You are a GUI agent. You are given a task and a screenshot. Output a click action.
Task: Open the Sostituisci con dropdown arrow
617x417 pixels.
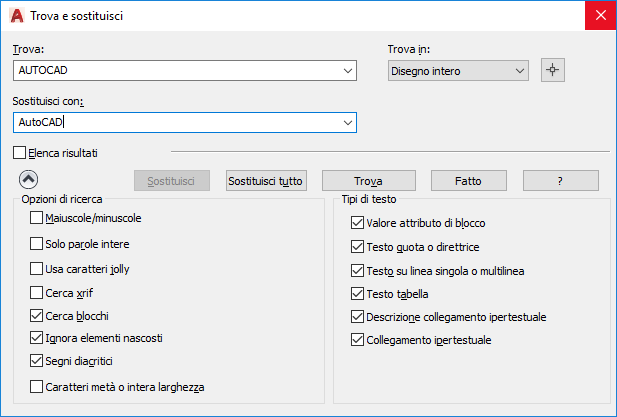[x=347, y=123]
